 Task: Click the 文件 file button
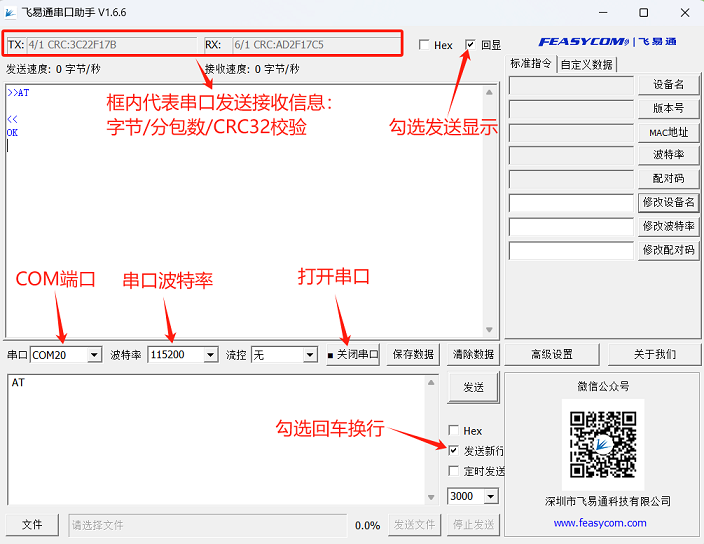click(x=32, y=525)
